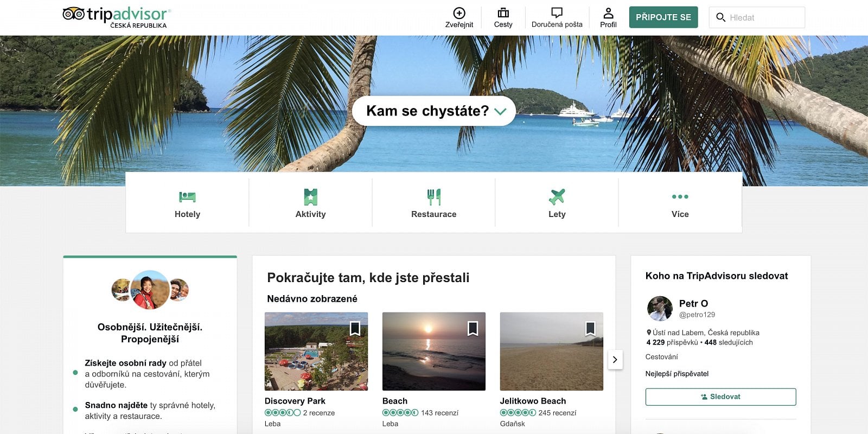Click the Aktivity ticket icon
This screenshot has height=434, width=868.
tap(310, 196)
